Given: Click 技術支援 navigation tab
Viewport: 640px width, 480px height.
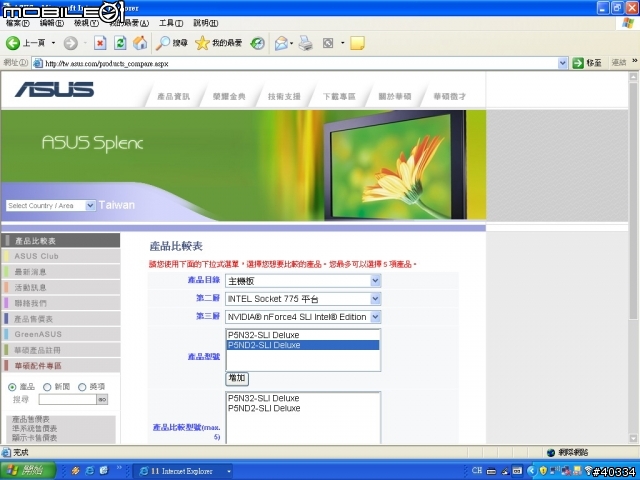Looking at the screenshot, I should pos(284,97).
